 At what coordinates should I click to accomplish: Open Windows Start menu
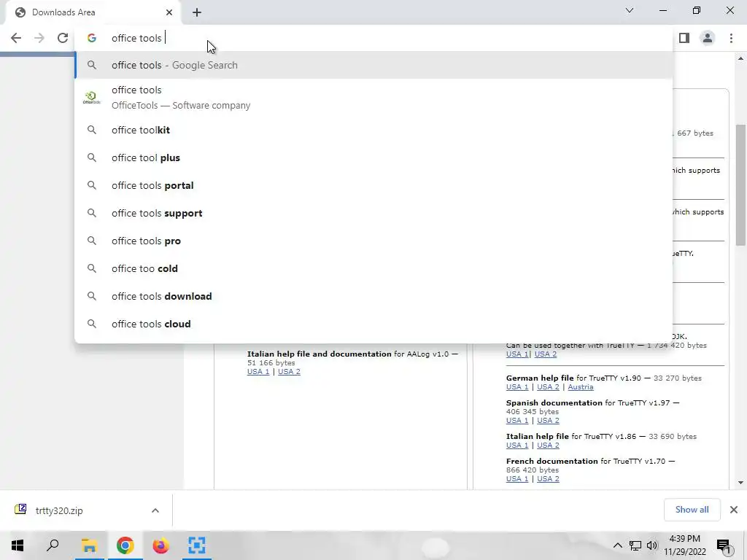(x=18, y=545)
